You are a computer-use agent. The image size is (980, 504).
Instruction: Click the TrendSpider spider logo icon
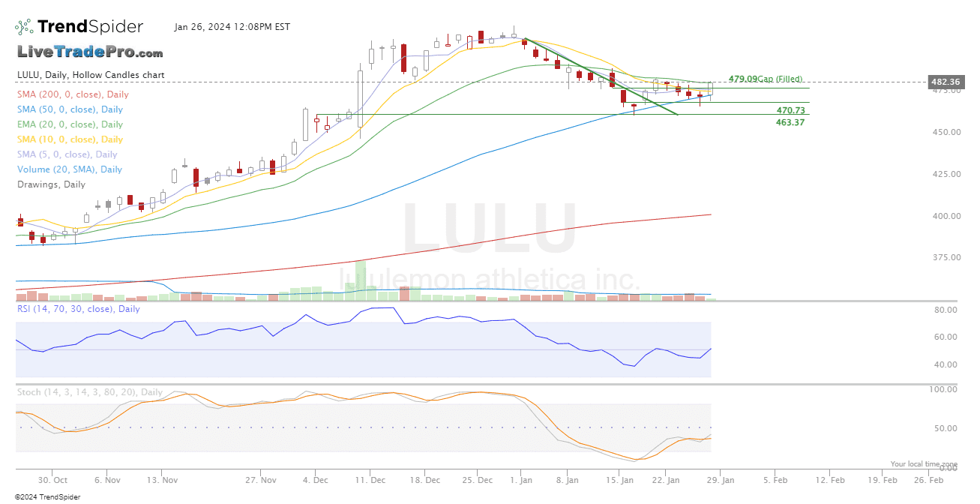coord(24,27)
